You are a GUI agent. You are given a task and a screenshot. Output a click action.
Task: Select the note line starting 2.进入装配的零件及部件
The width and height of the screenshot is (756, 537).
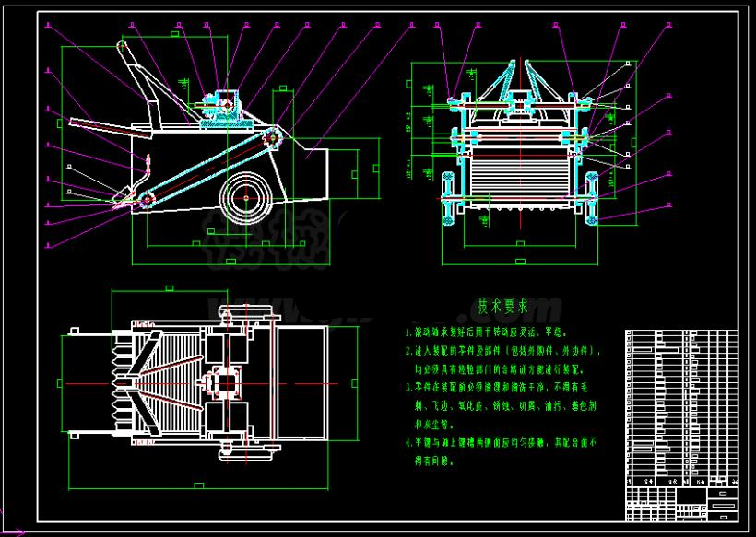coord(502,351)
